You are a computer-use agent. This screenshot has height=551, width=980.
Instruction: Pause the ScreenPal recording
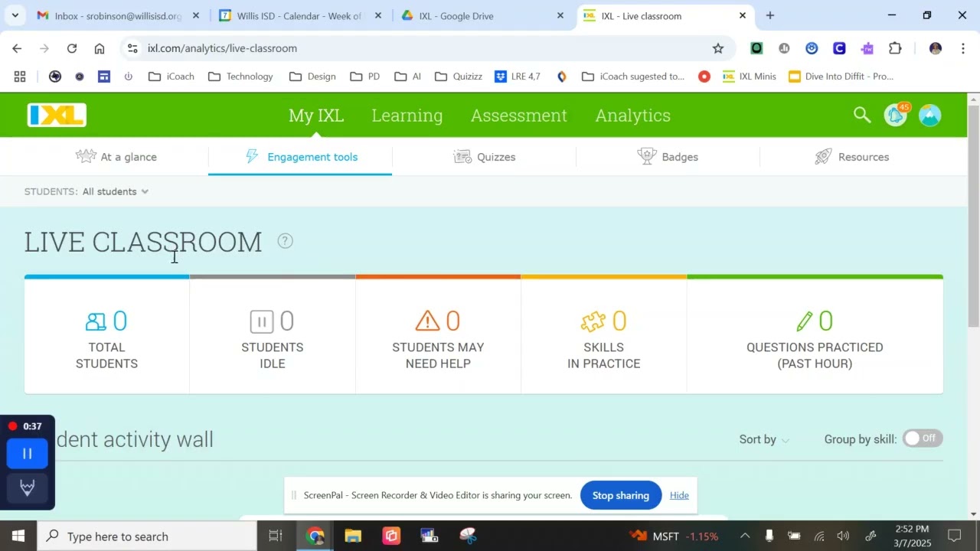(x=27, y=454)
